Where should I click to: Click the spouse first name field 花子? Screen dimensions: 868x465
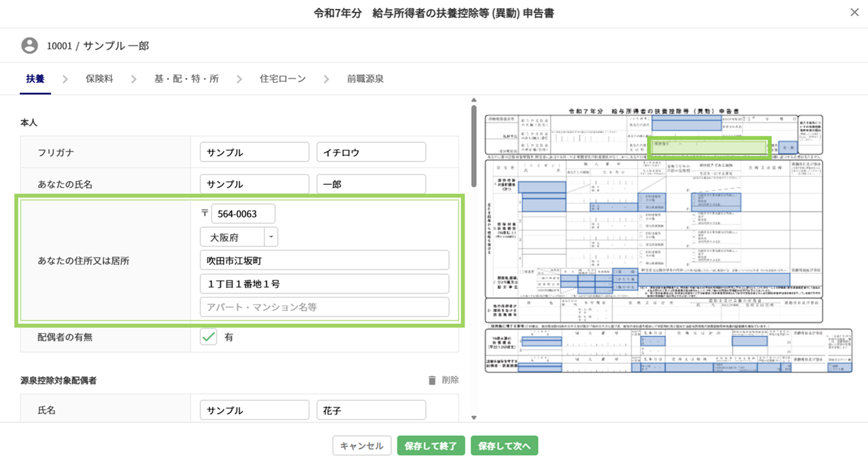(371, 411)
